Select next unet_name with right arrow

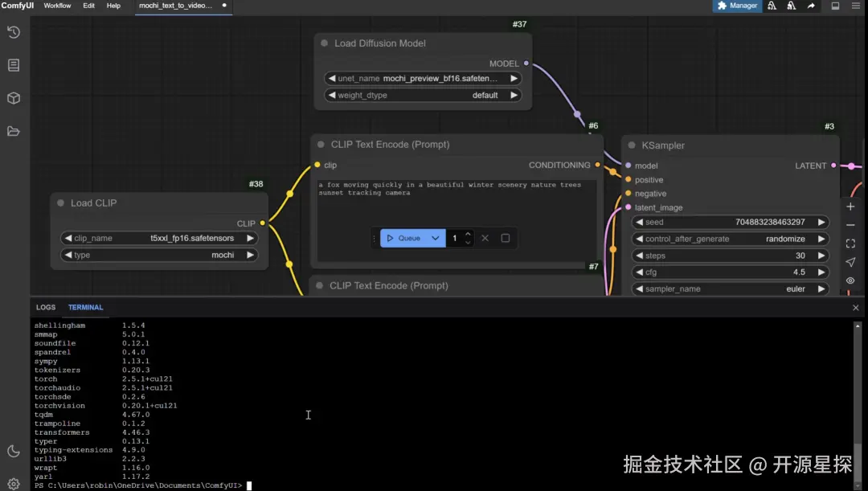[514, 79]
